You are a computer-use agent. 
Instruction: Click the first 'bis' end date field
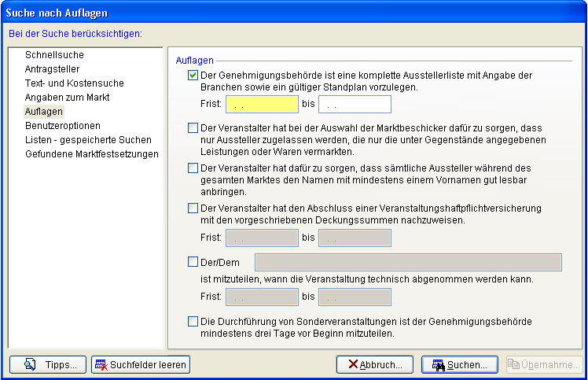[355, 105]
